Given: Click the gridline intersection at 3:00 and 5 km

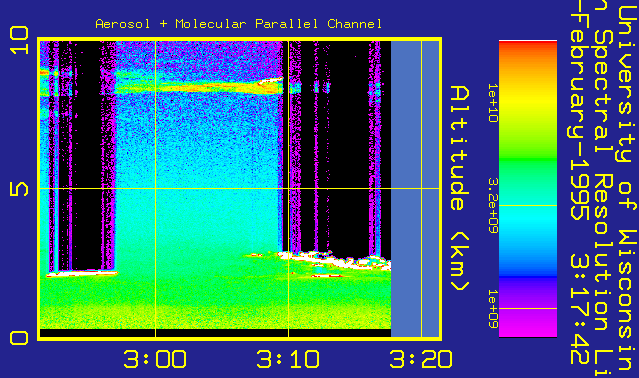Looking at the screenshot, I should (155, 189).
